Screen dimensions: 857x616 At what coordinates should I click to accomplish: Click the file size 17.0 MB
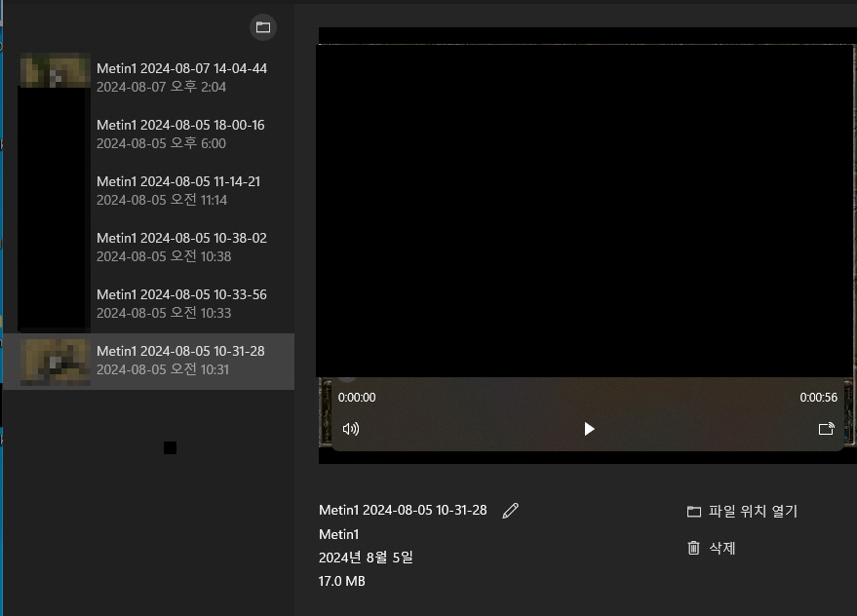pyautogui.click(x=341, y=581)
